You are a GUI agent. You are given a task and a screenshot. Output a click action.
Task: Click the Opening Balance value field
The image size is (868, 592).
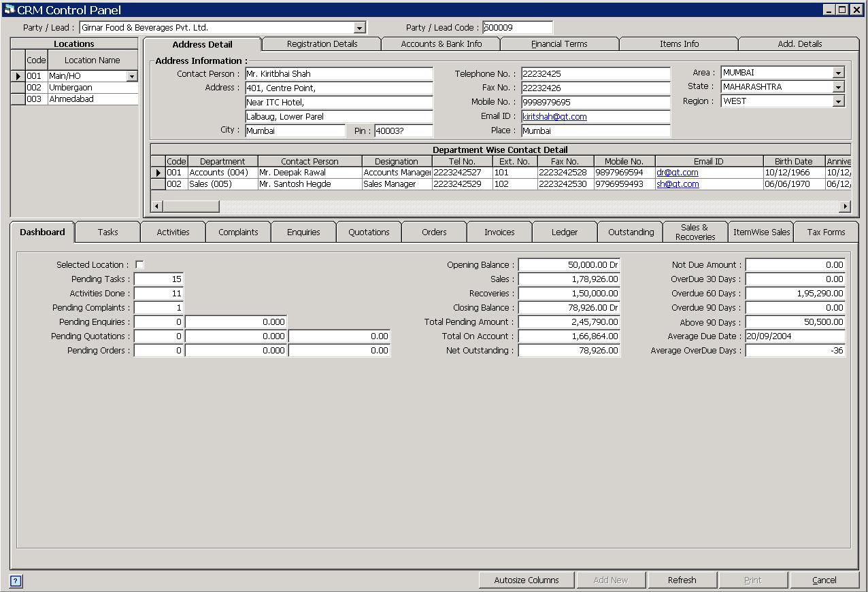(x=569, y=265)
